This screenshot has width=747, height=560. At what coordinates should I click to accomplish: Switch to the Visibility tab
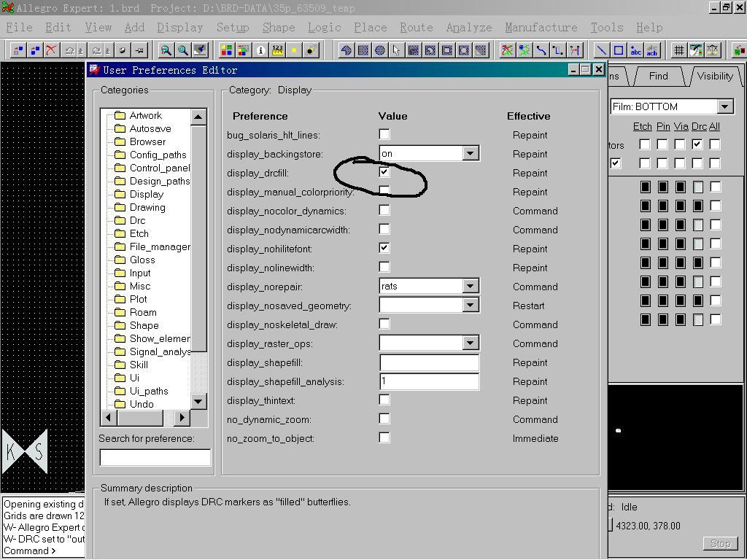pos(715,76)
